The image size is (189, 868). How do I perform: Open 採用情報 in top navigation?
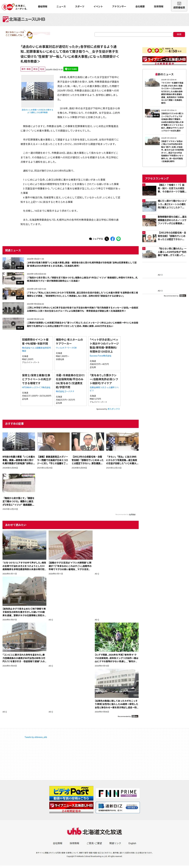click(159, 6)
